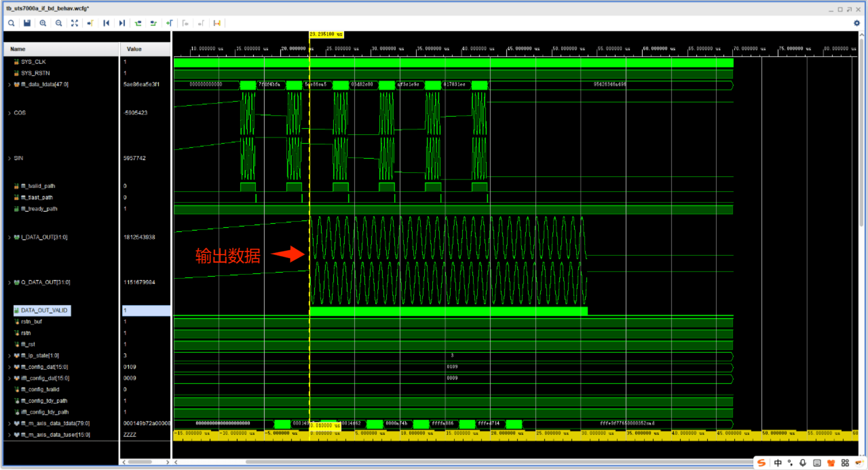Open the Sogou toolbox grid menu
Viewport: 868px width, 470px height.
845,463
